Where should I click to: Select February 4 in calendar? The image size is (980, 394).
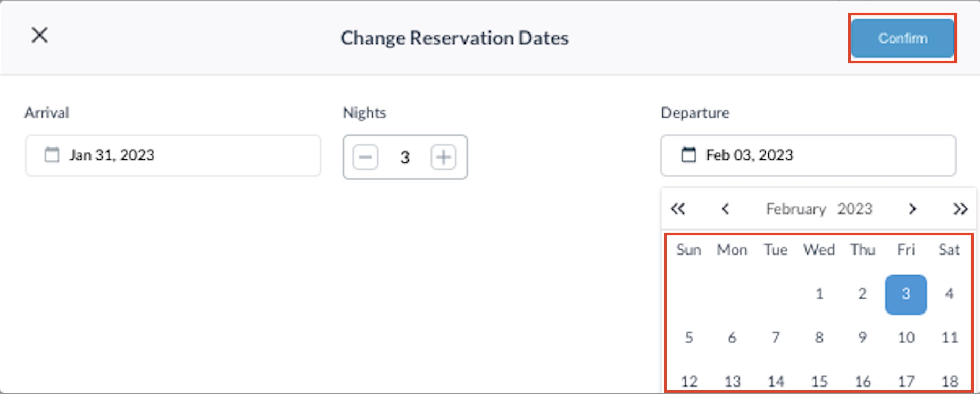[949, 294]
